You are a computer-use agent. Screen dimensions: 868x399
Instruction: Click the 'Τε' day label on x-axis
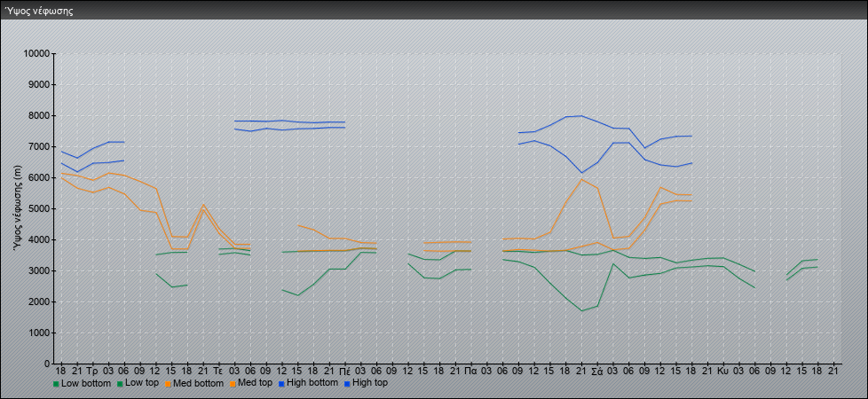(x=218, y=371)
